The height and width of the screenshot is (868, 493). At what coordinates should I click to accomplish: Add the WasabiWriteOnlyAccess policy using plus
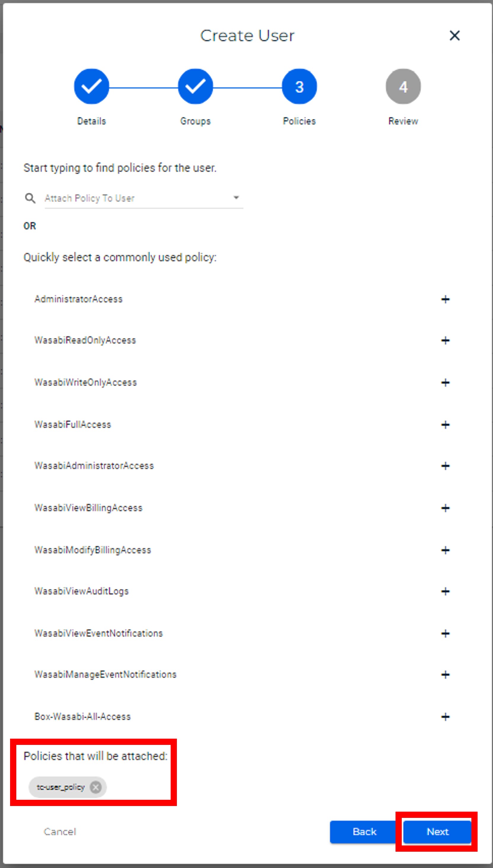pyautogui.click(x=445, y=383)
